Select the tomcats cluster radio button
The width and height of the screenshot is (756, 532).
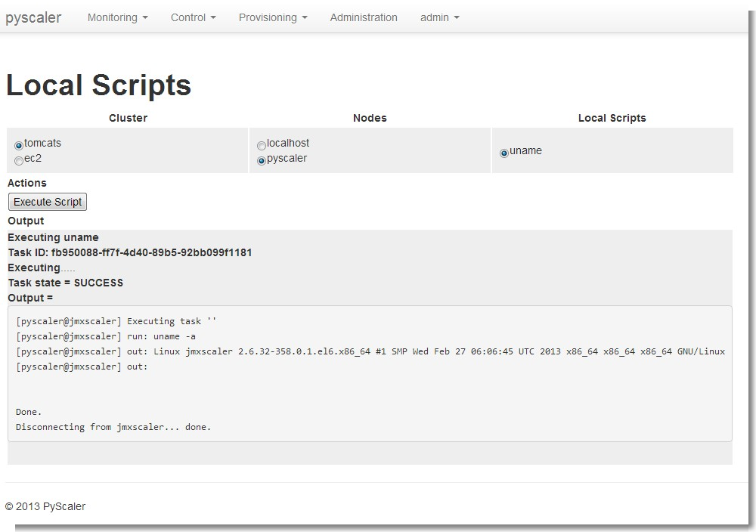(19, 145)
